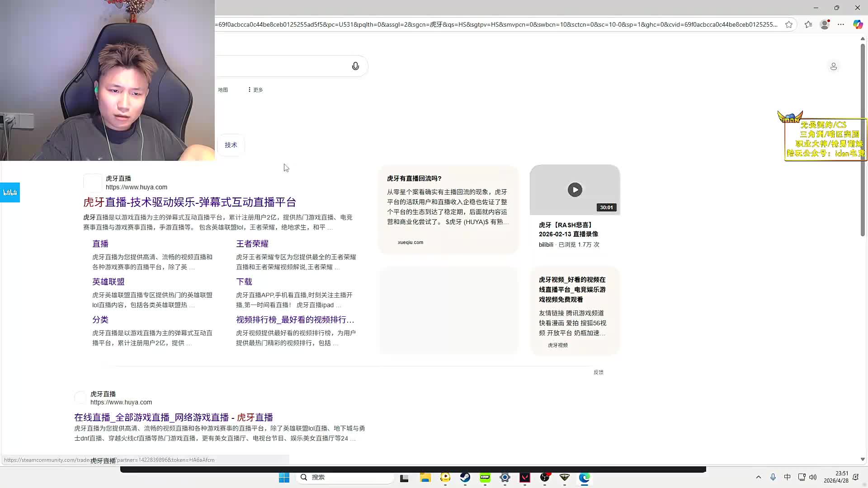Open the browser profile avatar icon

[825, 24]
